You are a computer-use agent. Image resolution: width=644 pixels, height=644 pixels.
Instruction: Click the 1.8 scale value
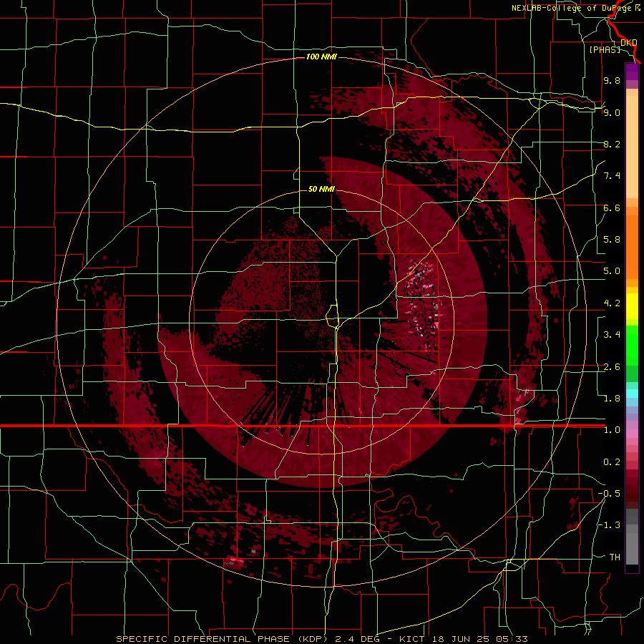tap(612, 399)
